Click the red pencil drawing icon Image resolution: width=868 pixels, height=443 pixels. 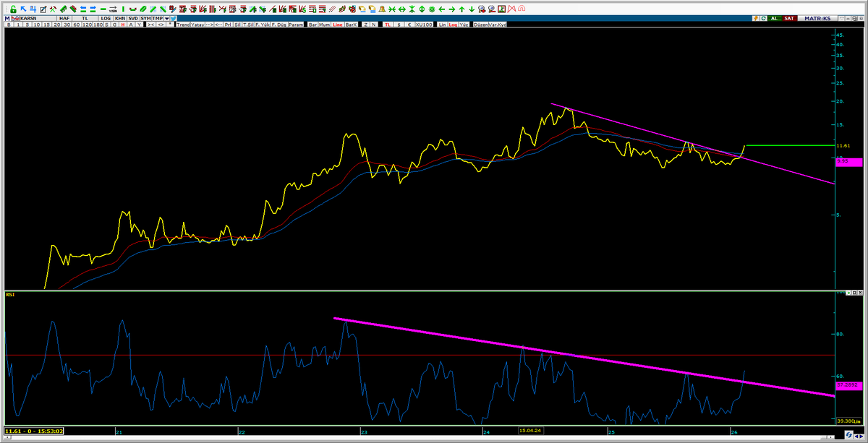[x=73, y=9]
